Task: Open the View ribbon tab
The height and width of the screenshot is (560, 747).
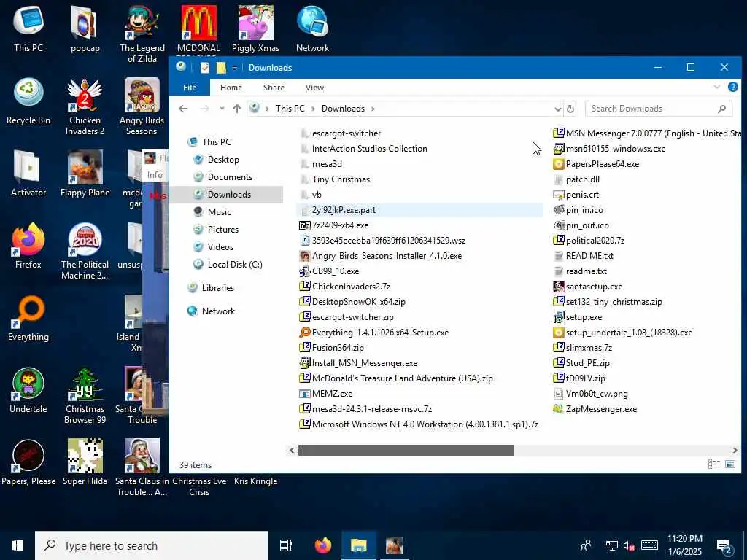Action: (314, 87)
